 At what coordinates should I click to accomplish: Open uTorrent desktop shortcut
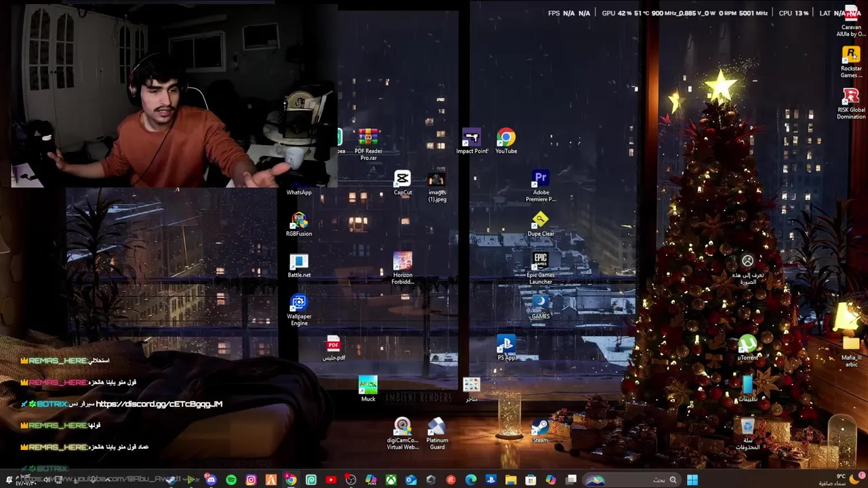[747, 348]
